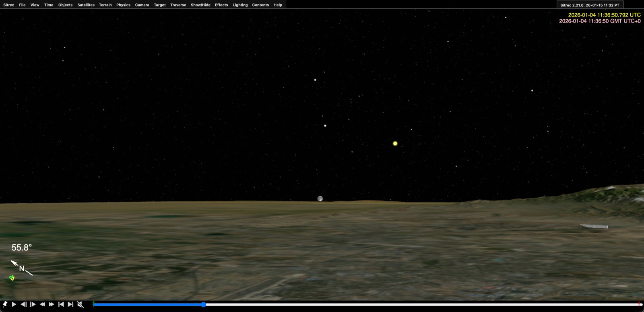Select the green camera frustum marker
This screenshot has width=644, height=312.
click(12, 277)
